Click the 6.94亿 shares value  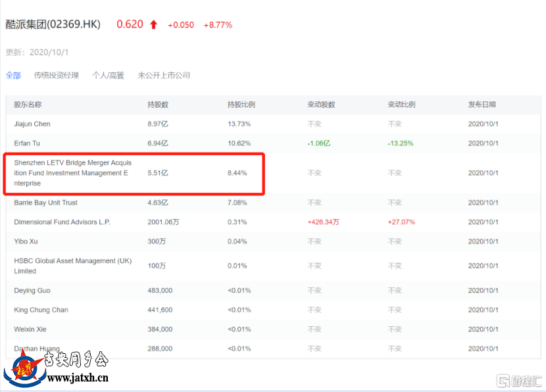tap(158, 143)
